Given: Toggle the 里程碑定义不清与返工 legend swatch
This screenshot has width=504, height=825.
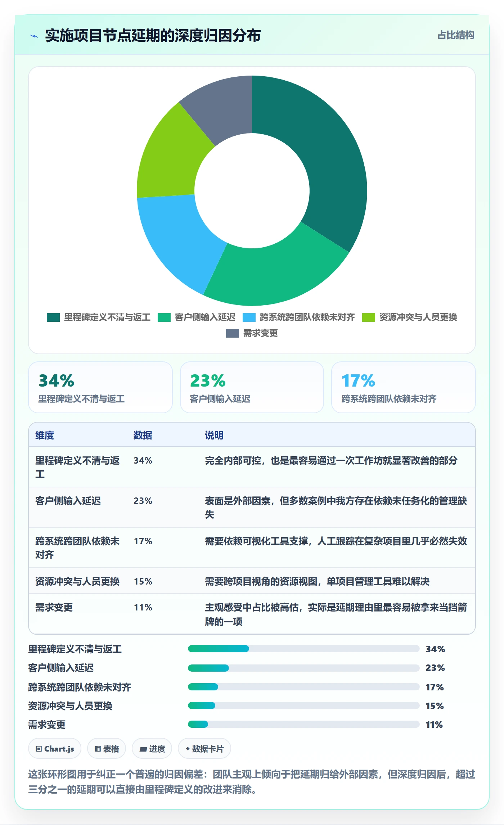Looking at the screenshot, I should pos(53,317).
